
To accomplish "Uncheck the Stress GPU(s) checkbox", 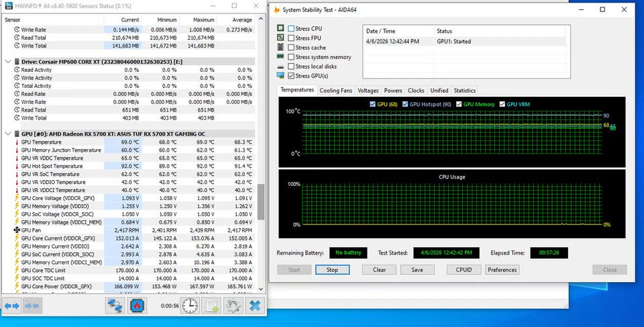I will (291, 76).
